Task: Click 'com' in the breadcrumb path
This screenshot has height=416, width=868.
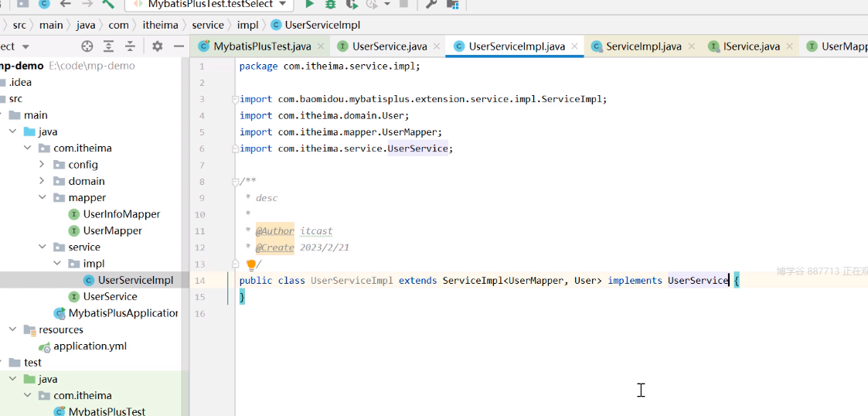Action: point(118,25)
